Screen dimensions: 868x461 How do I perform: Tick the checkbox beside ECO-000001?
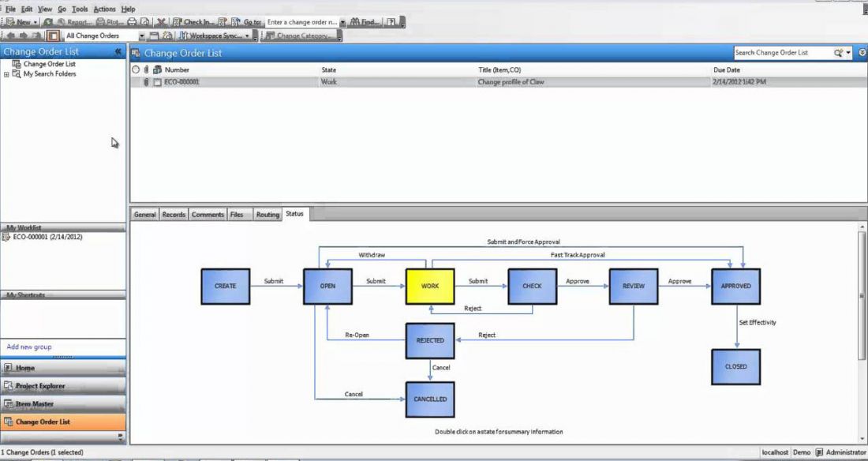coord(157,82)
